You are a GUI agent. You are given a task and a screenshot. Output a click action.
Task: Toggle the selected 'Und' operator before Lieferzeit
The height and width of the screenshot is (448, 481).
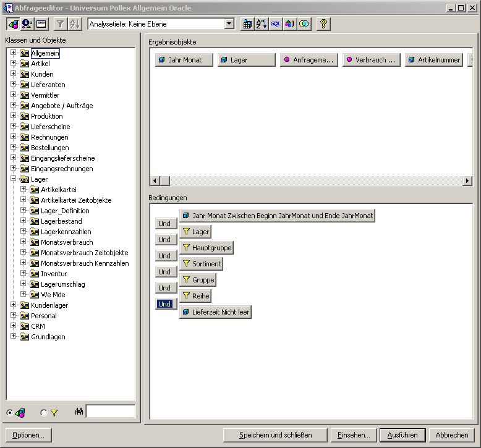[164, 304]
